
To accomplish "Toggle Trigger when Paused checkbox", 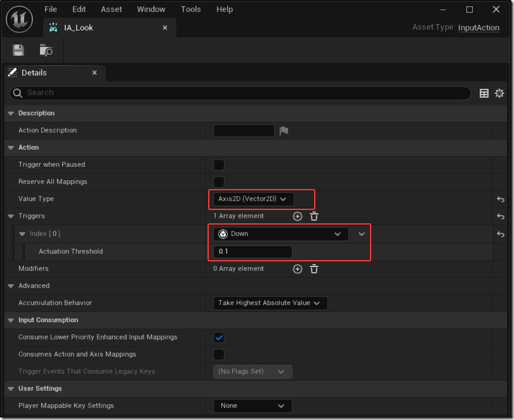I will 219,165.
